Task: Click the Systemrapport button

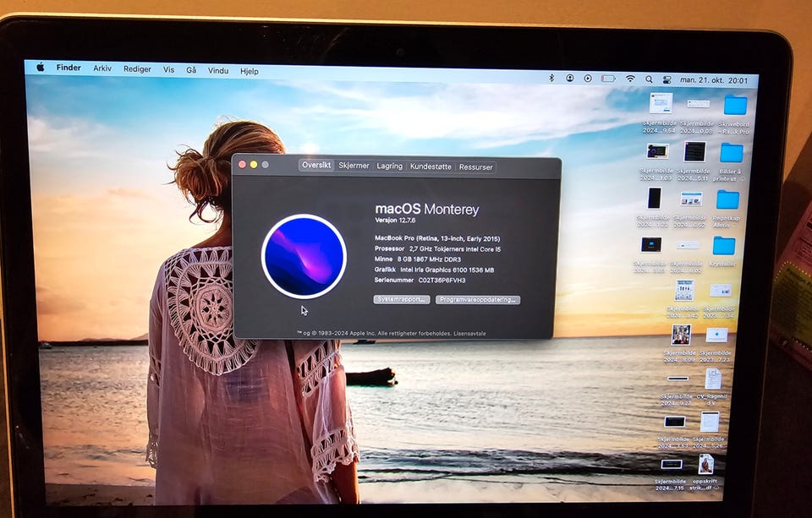Action: 401,299
